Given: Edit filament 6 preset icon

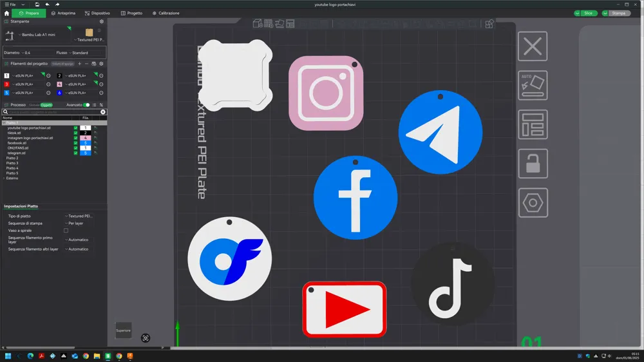Looking at the screenshot, I should [x=101, y=93].
